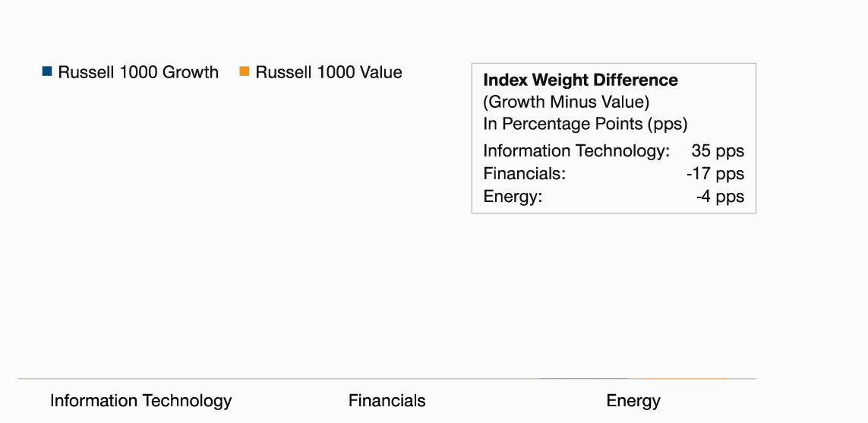The height and width of the screenshot is (423, 868).
Task: Select the Energy x-axis label
Action: click(x=633, y=402)
